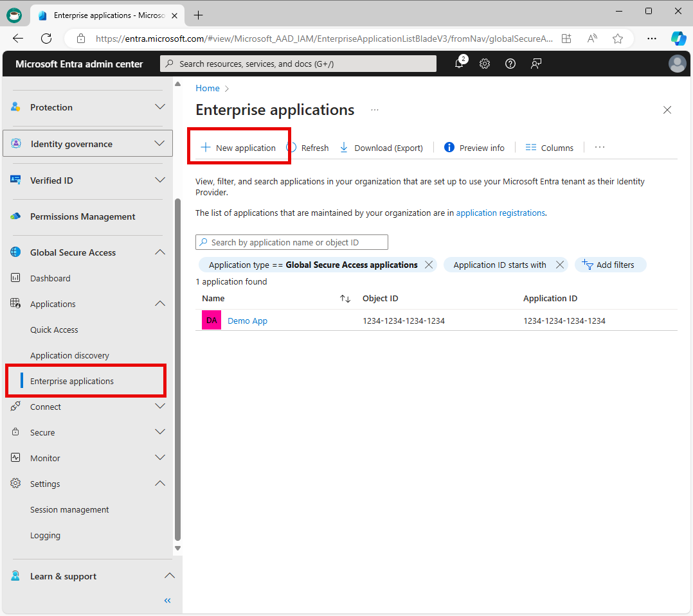Click the Download (Export) icon

pyautogui.click(x=381, y=147)
